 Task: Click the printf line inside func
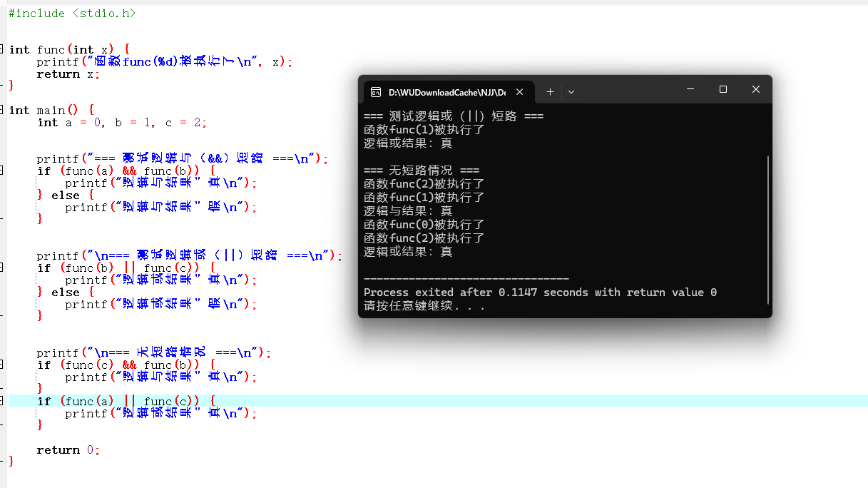coord(165,62)
